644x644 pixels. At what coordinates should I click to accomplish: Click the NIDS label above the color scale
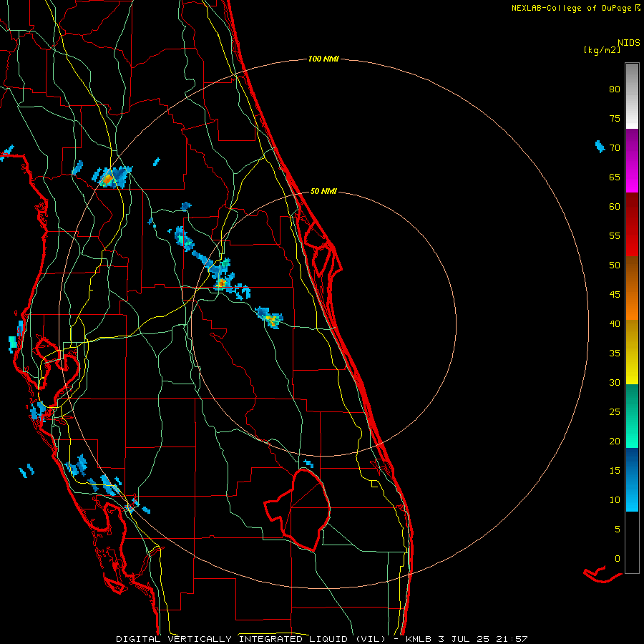coord(628,43)
